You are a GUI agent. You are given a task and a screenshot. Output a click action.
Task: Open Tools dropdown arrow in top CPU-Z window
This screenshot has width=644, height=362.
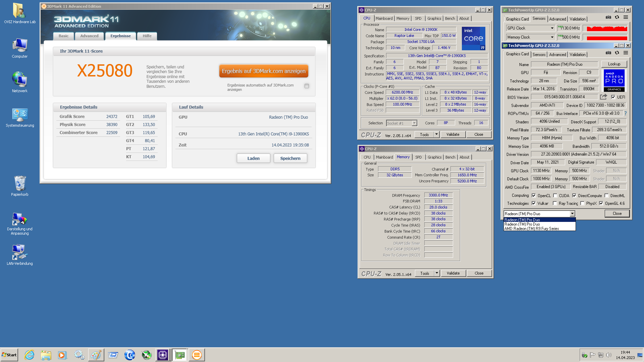(x=436, y=134)
